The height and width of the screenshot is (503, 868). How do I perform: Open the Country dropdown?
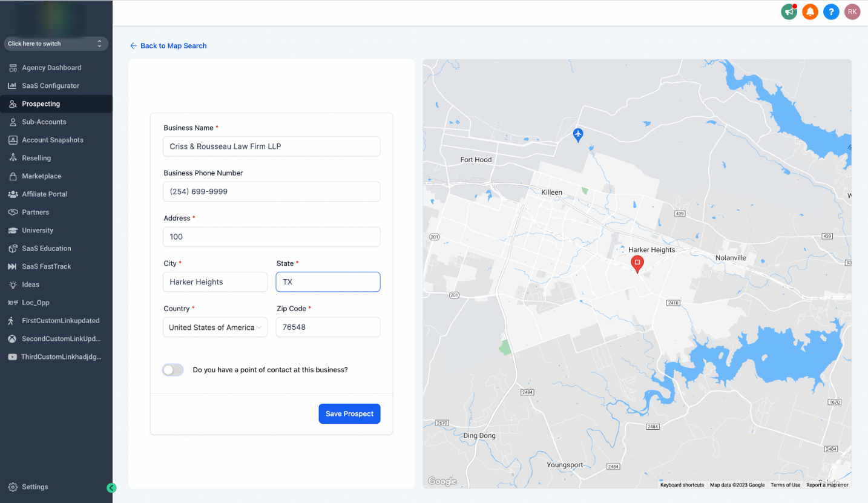point(215,327)
